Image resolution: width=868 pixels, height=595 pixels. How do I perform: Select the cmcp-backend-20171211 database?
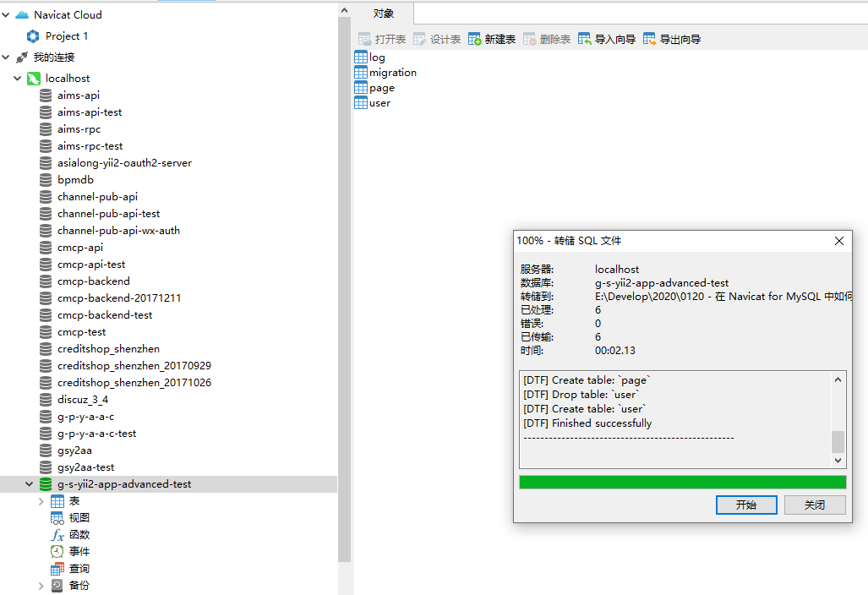click(x=119, y=298)
